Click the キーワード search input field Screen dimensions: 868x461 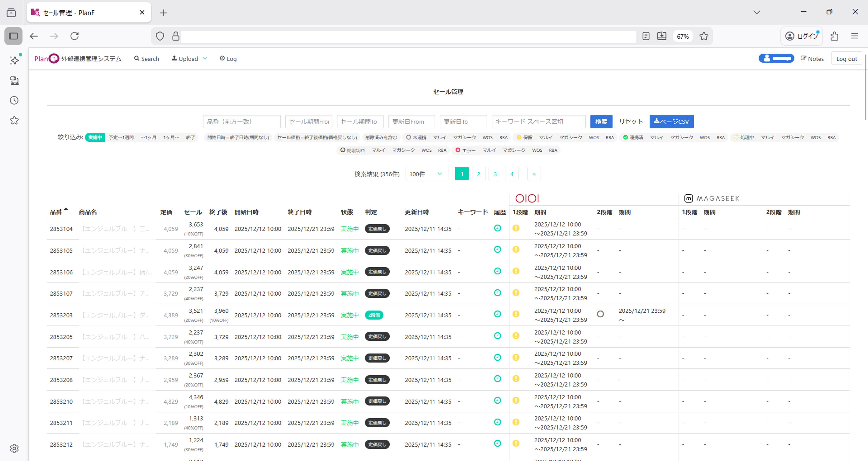click(x=538, y=122)
